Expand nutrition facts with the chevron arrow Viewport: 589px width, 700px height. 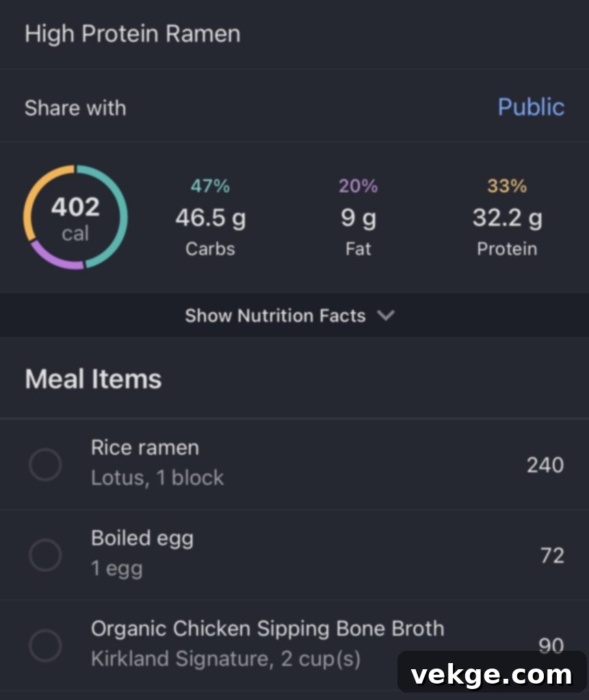pos(387,316)
